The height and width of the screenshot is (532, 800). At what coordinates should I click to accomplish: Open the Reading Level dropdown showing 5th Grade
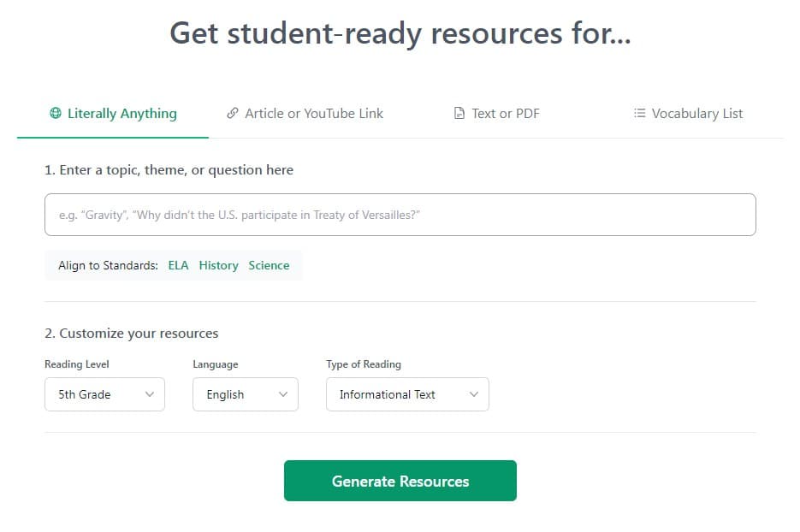[104, 394]
